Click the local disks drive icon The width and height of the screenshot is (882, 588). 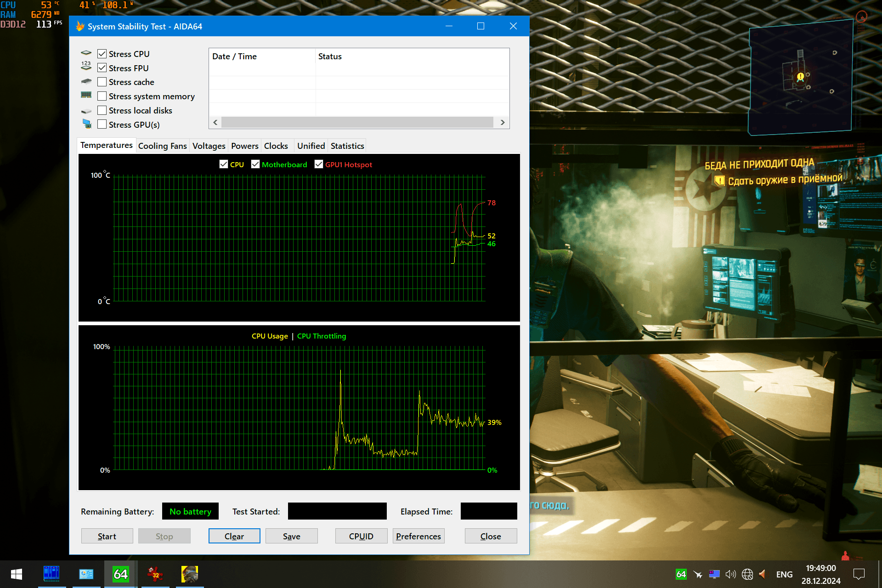coord(86,111)
